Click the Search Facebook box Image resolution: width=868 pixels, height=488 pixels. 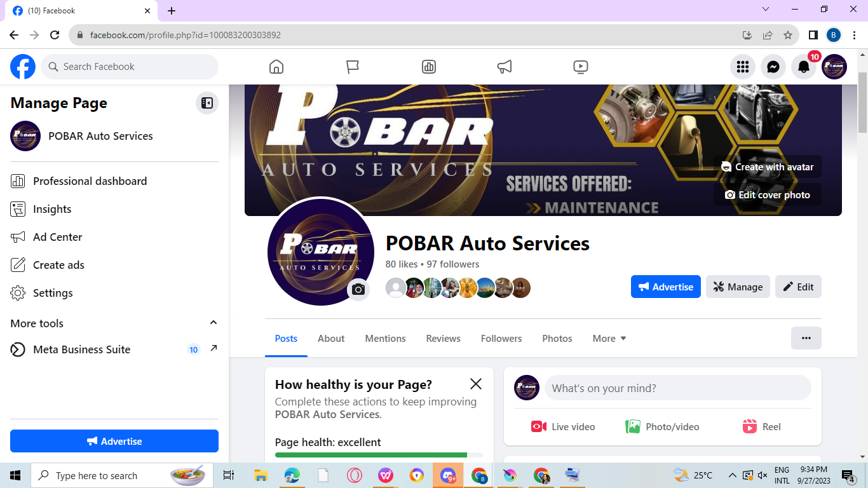point(130,67)
